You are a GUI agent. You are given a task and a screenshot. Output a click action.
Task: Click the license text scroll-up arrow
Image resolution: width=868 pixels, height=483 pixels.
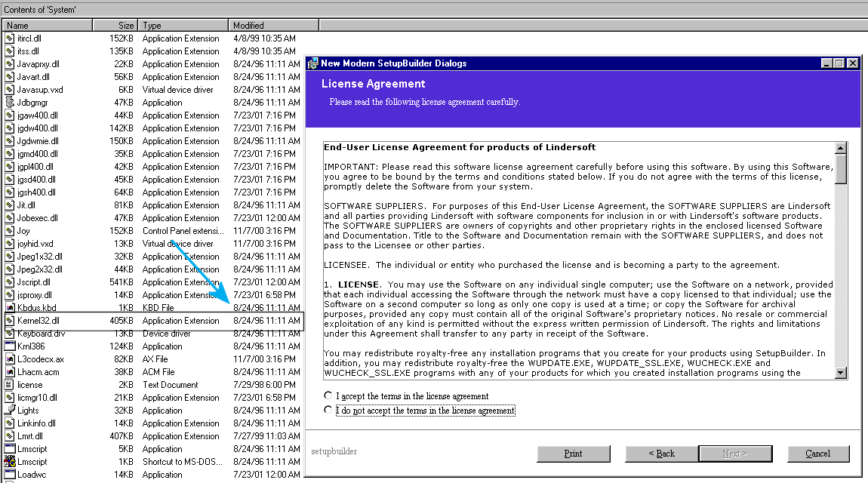841,148
